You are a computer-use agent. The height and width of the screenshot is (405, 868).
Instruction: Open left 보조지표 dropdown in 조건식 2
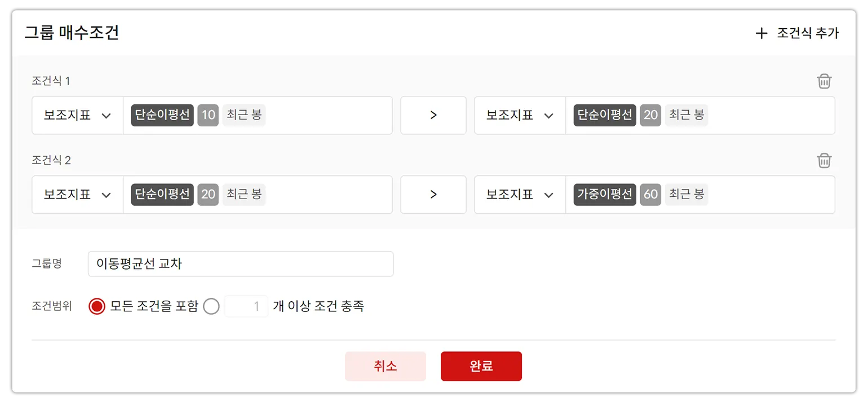pyautogui.click(x=78, y=195)
